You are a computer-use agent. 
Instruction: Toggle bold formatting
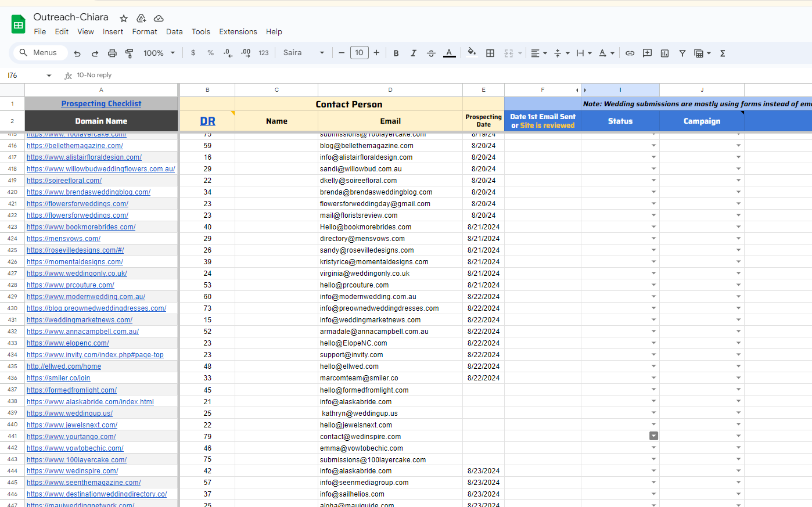coord(396,53)
